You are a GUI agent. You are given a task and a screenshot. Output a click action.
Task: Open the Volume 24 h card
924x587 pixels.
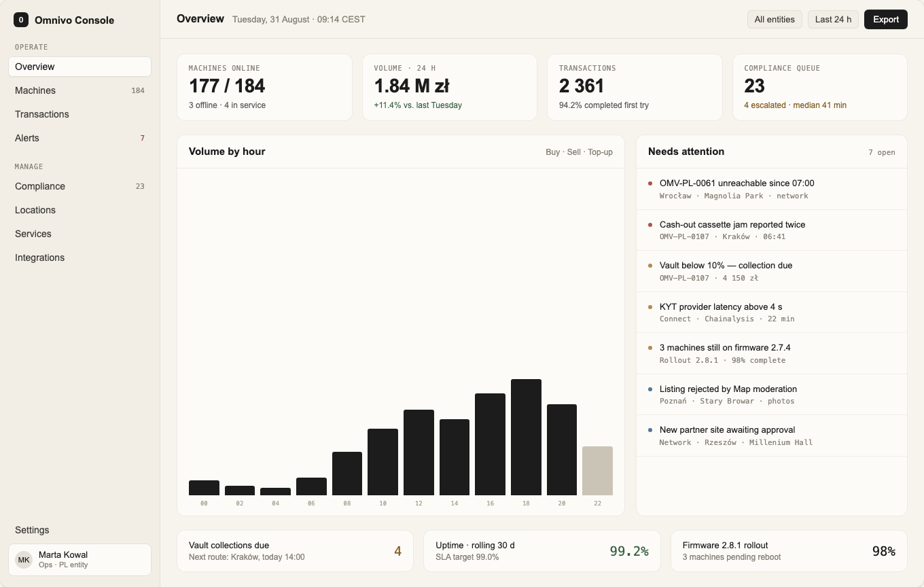pos(450,87)
